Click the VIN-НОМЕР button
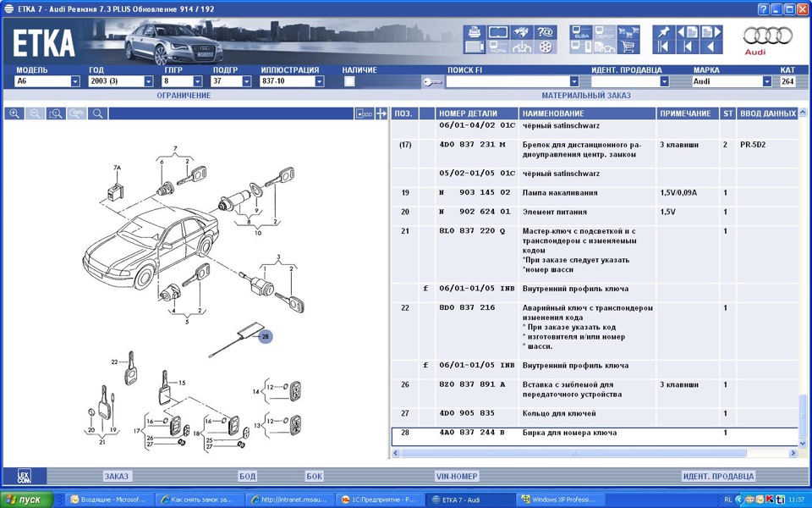Image resolution: width=812 pixels, height=508 pixels. (456, 476)
